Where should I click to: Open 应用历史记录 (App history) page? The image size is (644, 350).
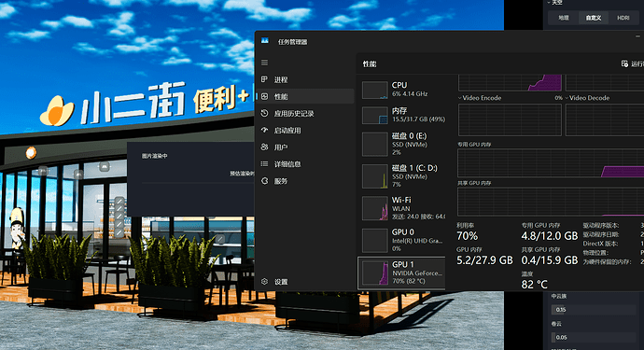click(305, 113)
